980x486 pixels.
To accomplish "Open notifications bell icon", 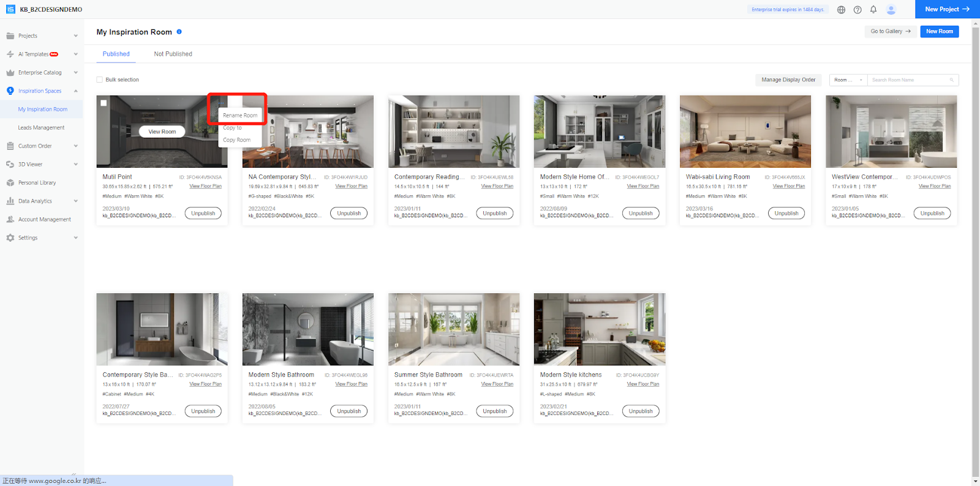I will 873,9.
